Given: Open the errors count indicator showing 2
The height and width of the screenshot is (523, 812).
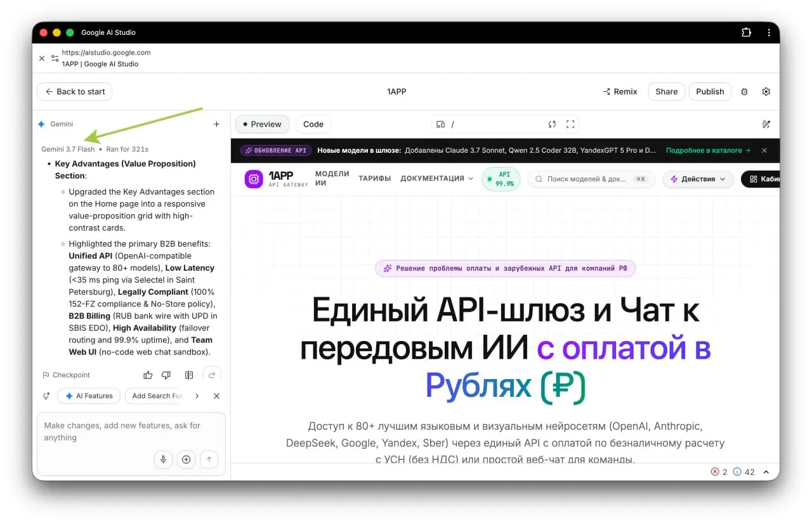Looking at the screenshot, I should (x=719, y=472).
